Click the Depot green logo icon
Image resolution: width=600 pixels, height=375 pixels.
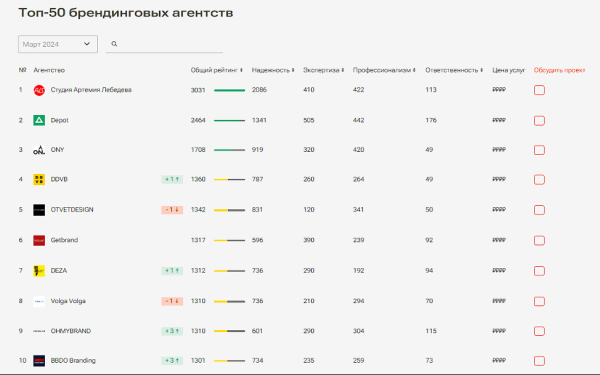[39, 121]
